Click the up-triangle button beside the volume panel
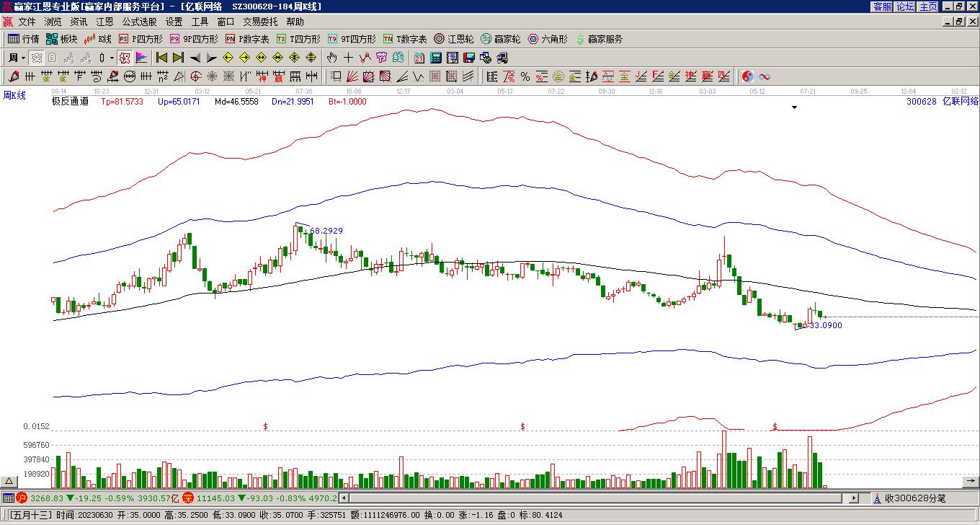 tap(9, 481)
